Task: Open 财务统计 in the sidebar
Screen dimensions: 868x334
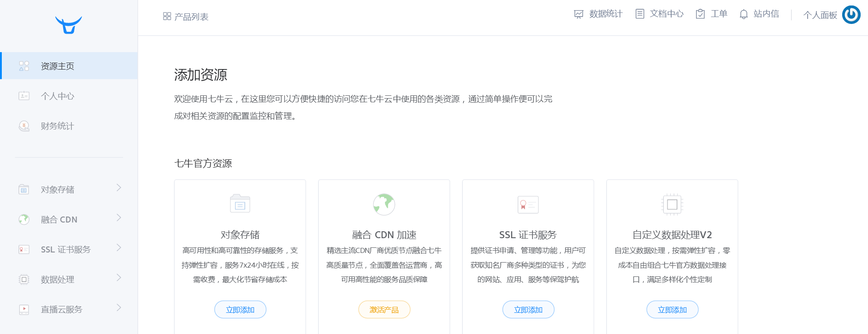Action: point(69,126)
